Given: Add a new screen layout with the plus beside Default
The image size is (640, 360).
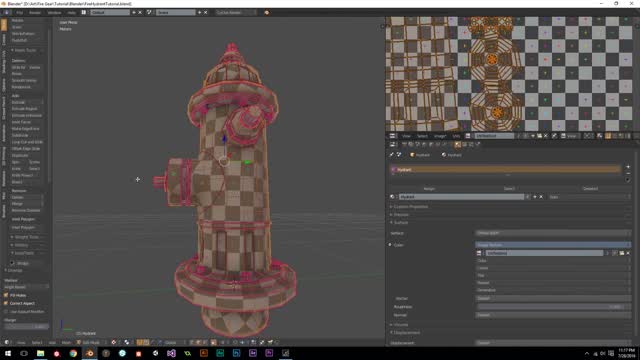Looking at the screenshot, I should pos(133,12).
